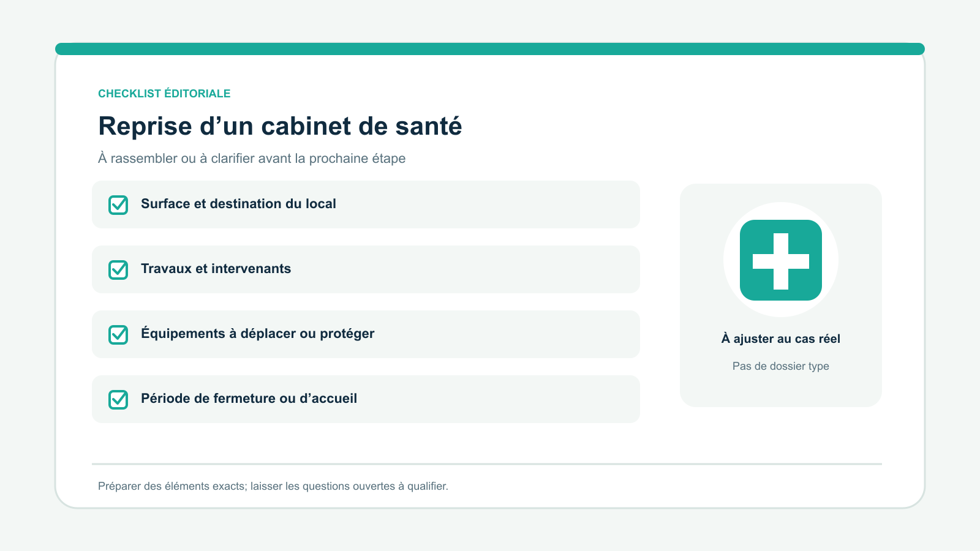Screen dimensions: 980x551
Task: Click the 'Pas de dossier type' note
Action: (x=781, y=366)
